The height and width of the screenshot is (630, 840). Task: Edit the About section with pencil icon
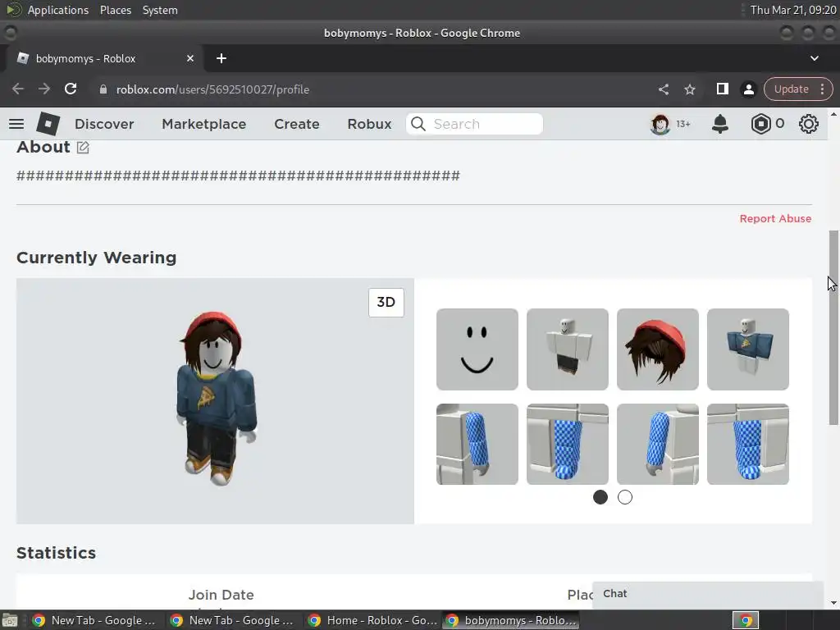[83, 148]
